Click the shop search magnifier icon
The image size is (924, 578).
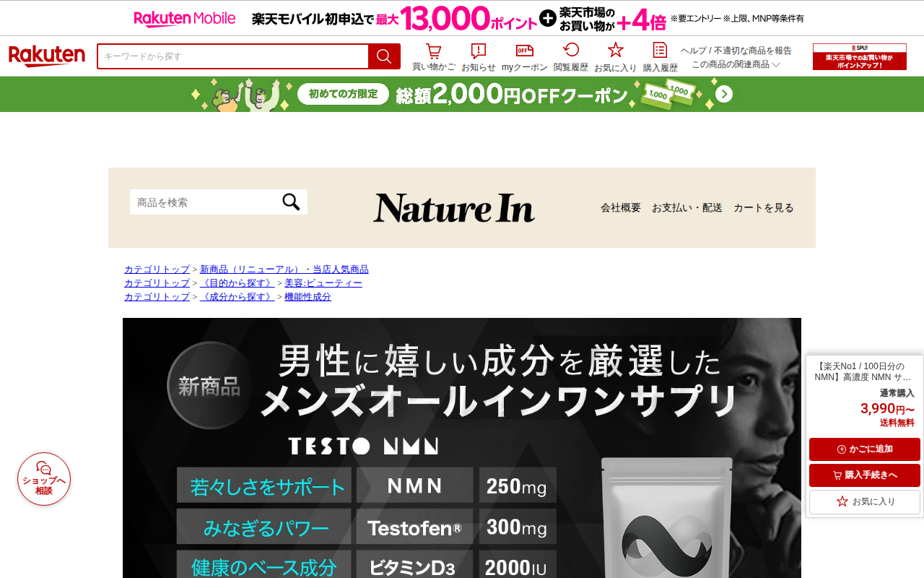tap(291, 202)
